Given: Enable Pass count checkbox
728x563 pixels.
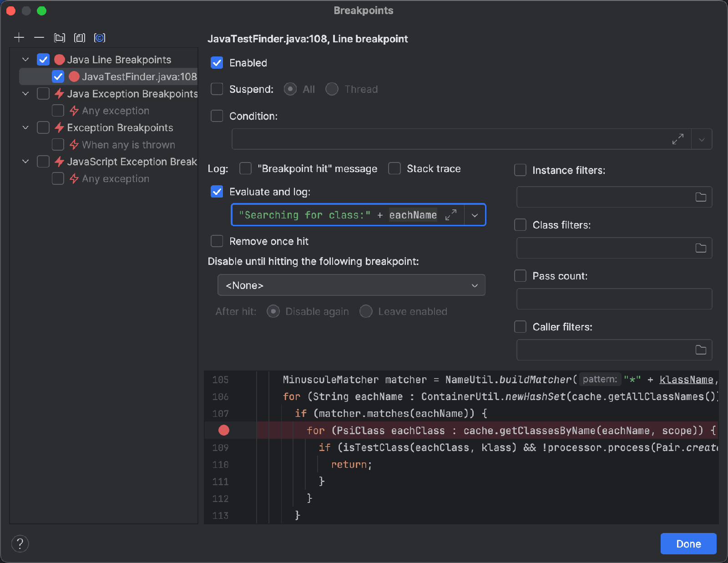Looking at the screenshot, I should click(520, 276).
